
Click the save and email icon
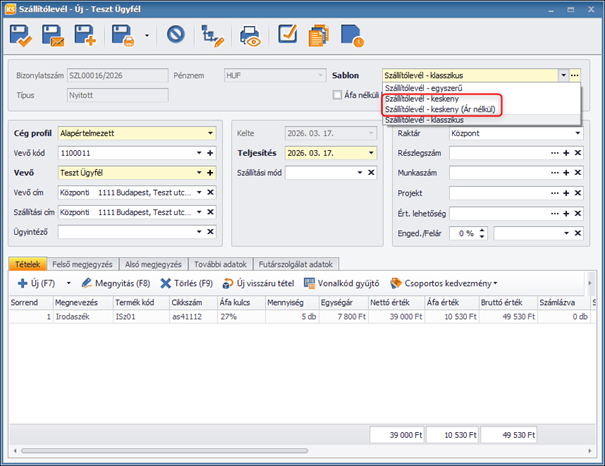pos(53,36)
